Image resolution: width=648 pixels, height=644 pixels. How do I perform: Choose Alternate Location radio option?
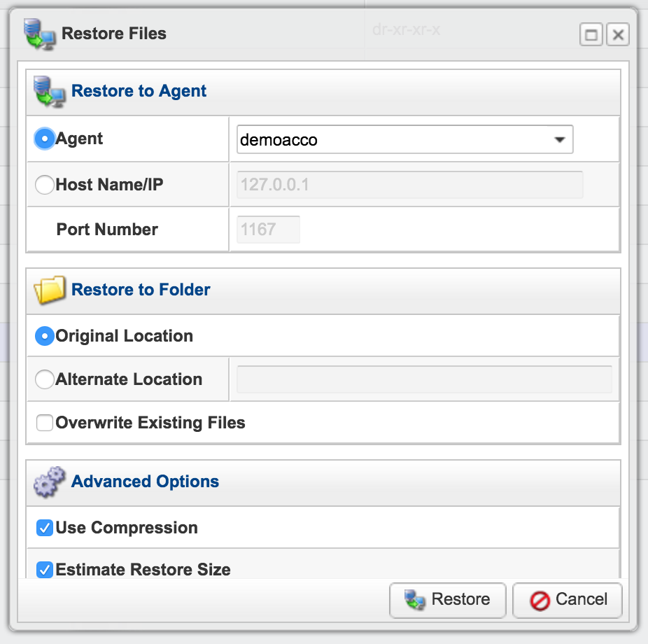(44, 379)
